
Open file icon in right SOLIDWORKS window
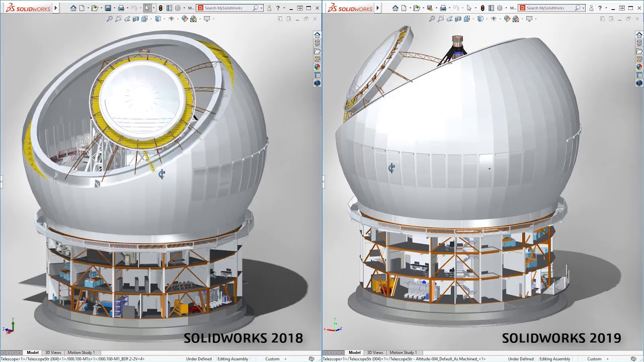(417, 8)
